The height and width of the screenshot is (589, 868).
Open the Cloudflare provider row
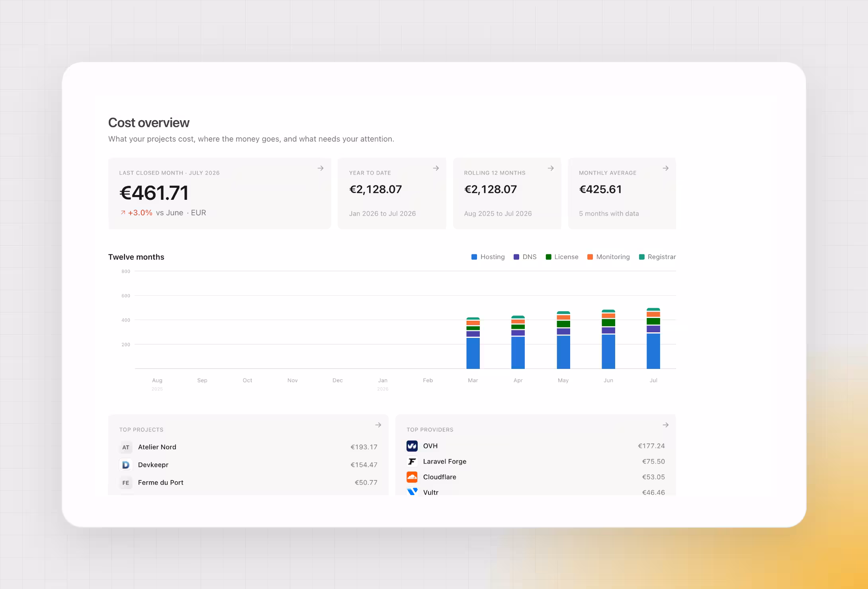(536, 477)
